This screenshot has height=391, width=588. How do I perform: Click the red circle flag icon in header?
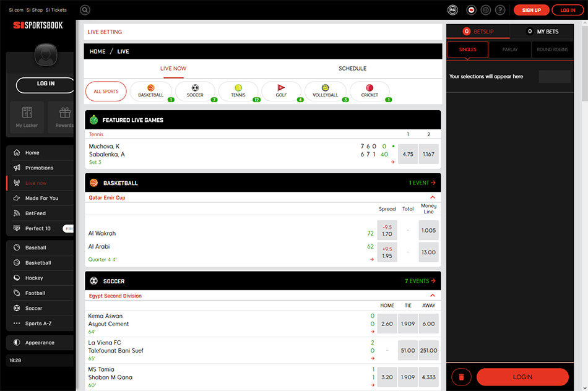(472, 10)
